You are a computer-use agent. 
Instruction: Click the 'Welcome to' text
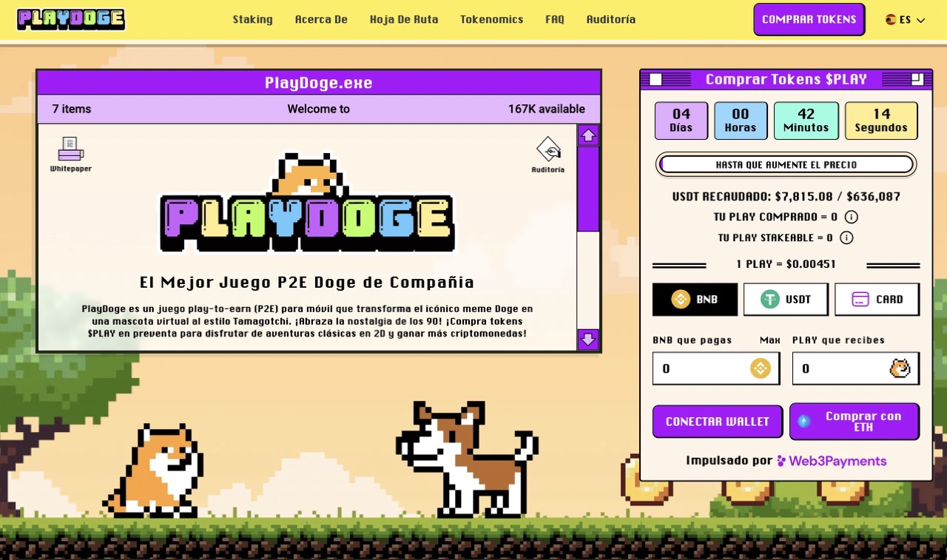point(319,109)
